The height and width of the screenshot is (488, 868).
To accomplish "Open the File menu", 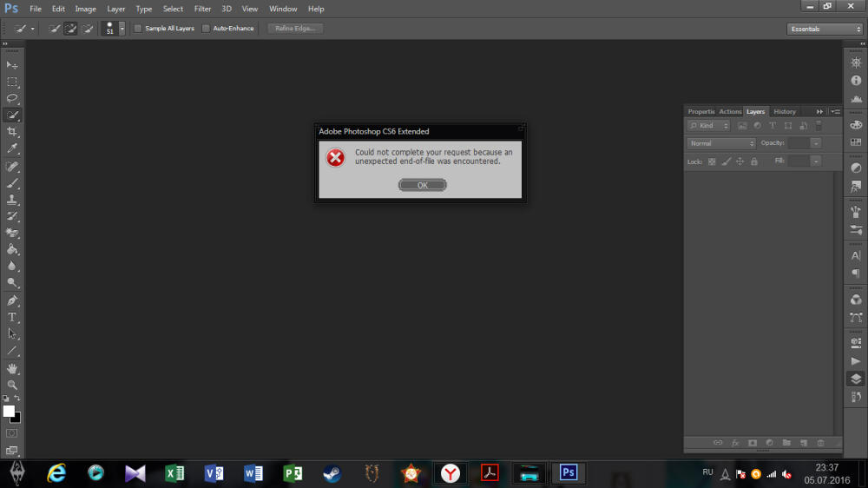I will 36,9.
